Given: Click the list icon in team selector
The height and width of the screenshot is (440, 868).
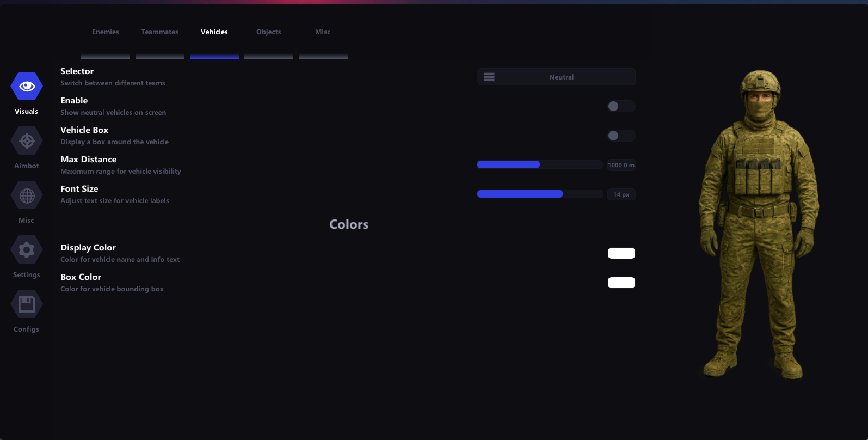Looking at the screenshot, I should click(489, 77).
